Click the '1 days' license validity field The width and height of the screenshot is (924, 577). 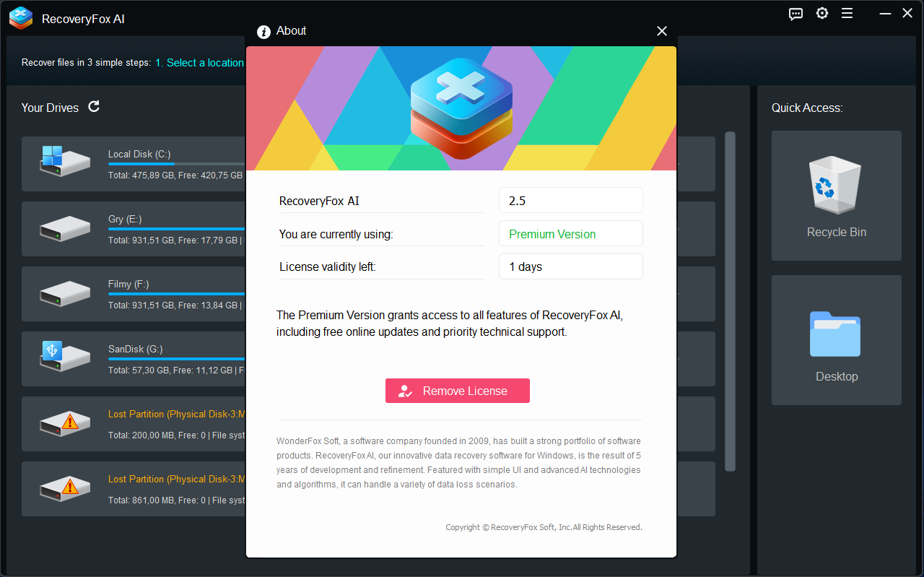coord(570,266)
